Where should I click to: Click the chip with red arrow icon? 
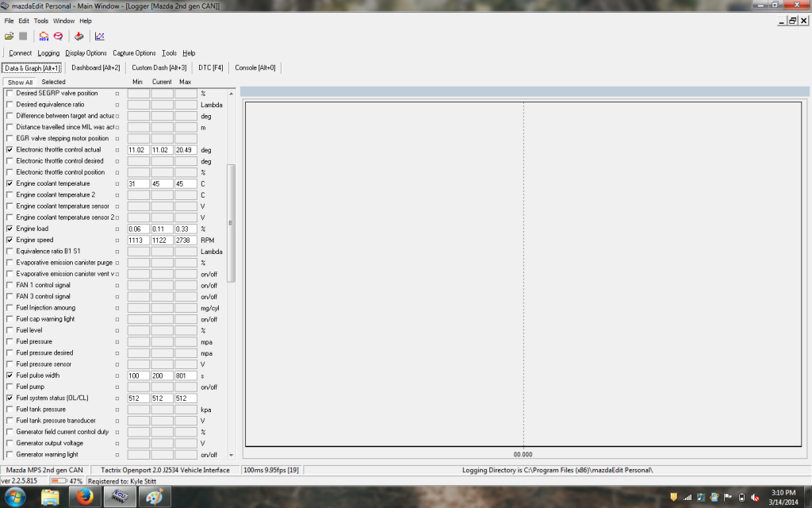pos(79,37)
